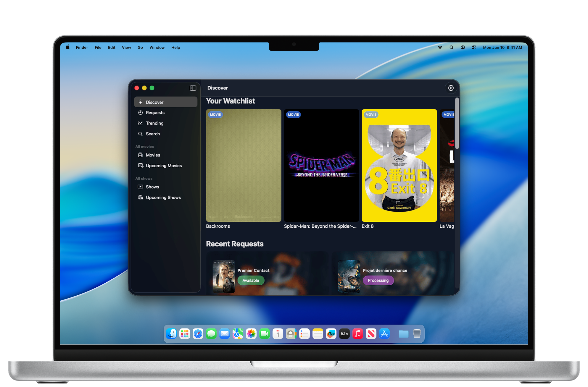Launch Apple TV from the dock
This screenshot has width=588, height=387.
[x=344, y=334]
